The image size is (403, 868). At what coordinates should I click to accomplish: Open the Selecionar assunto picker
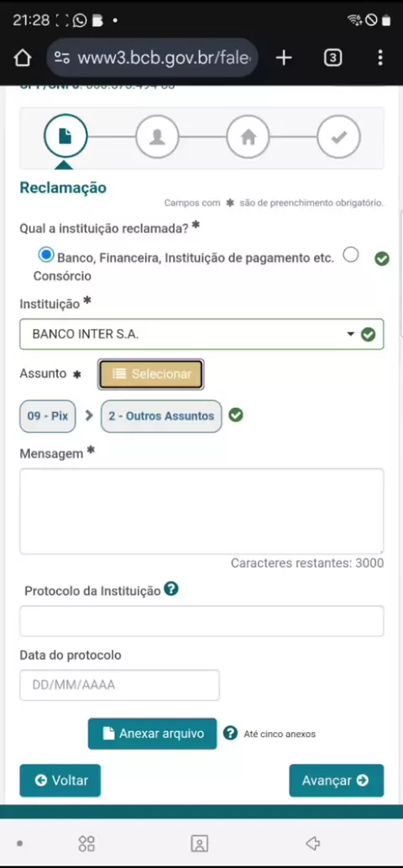coord(150,374)
